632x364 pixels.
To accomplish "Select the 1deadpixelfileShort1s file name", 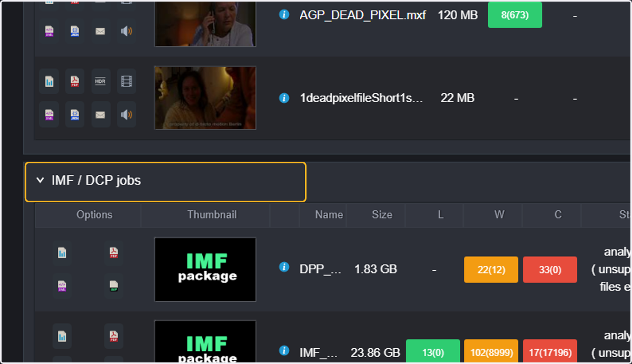I will (x=361, y=98).
